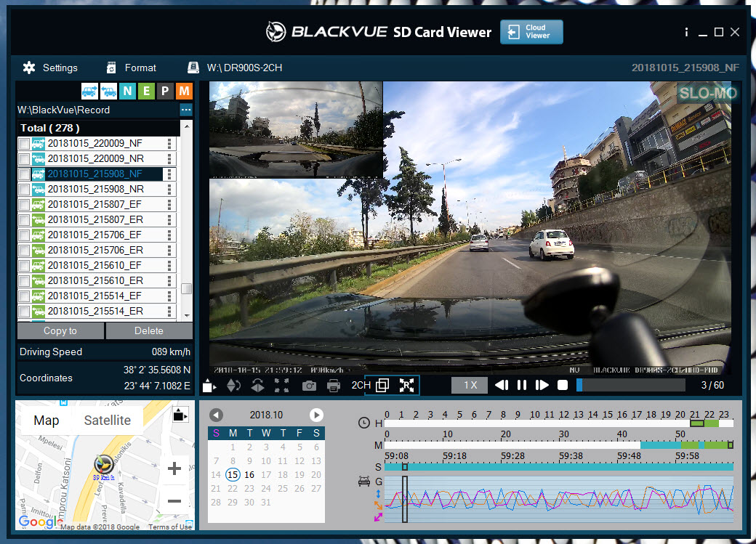Check the box for 20181015_215908_NR
756x544 pixels.
tap(23, 190)
